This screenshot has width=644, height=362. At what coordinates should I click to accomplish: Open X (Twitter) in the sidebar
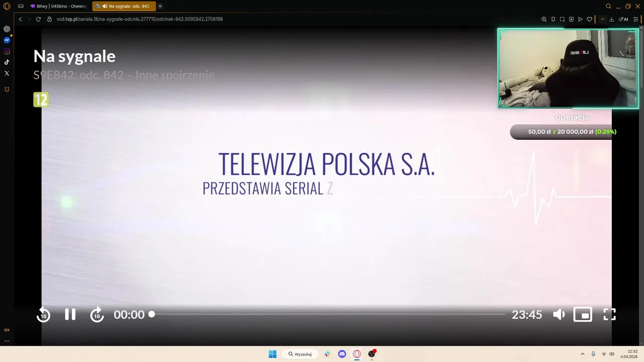[x=7, y=73]
